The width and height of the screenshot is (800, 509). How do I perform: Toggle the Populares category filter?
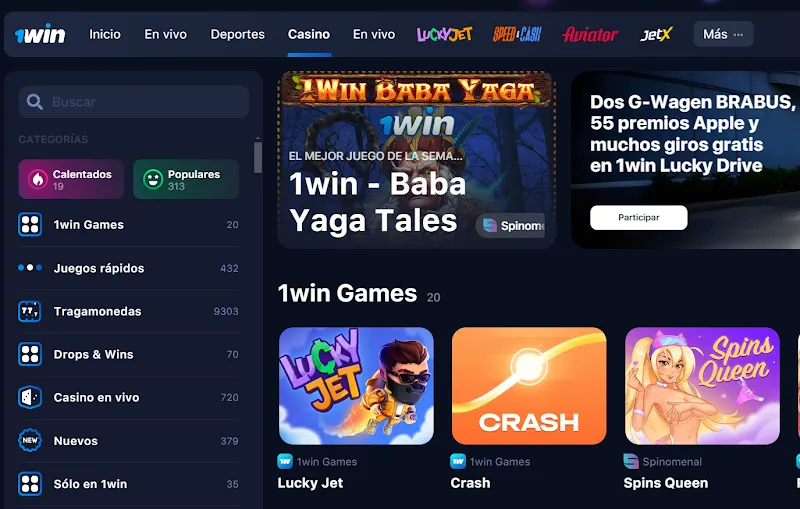pos(186,179)
